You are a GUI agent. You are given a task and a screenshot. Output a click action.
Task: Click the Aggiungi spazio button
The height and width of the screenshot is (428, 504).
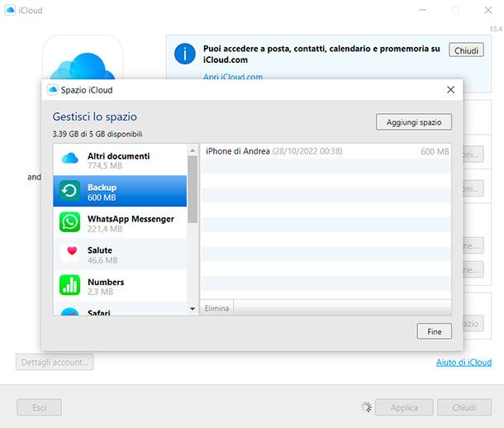[x=414, y=122]
